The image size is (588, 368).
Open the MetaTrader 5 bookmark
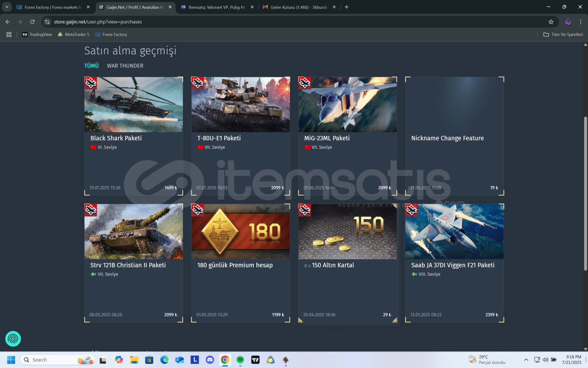[73, 34]
